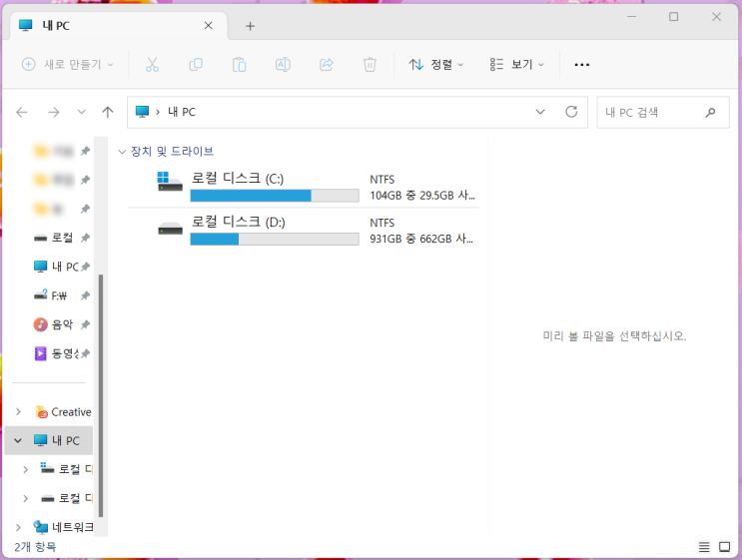Switch to details view icon in status bar
The image size is (742, 560).
click(704, 547)
